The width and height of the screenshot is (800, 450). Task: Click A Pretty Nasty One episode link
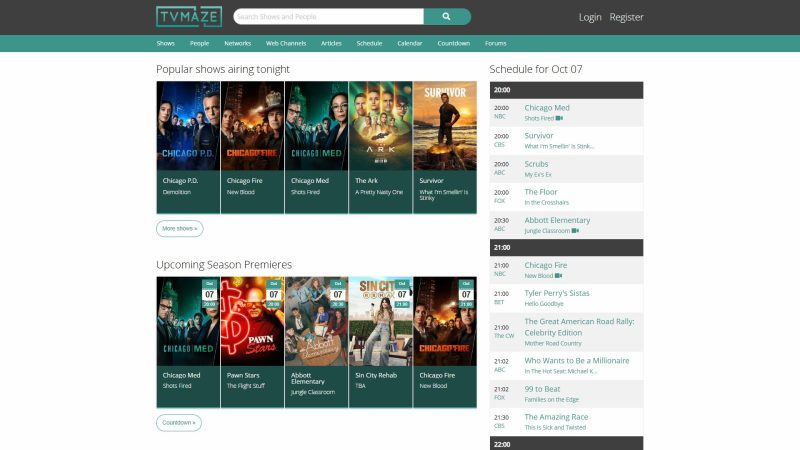379,192
